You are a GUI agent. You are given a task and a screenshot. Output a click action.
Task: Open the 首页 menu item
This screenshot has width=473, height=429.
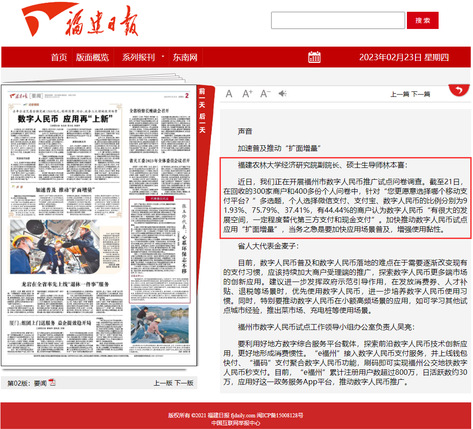point(59,57)
